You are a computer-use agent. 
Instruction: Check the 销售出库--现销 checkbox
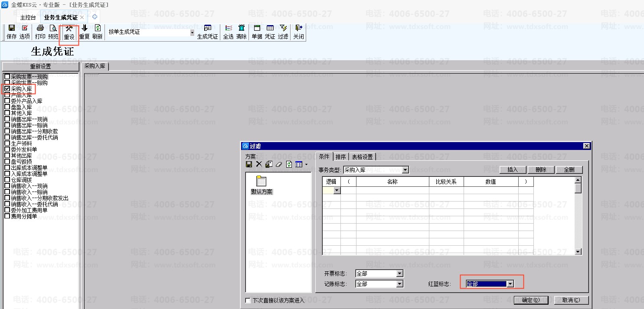[7, 119]
